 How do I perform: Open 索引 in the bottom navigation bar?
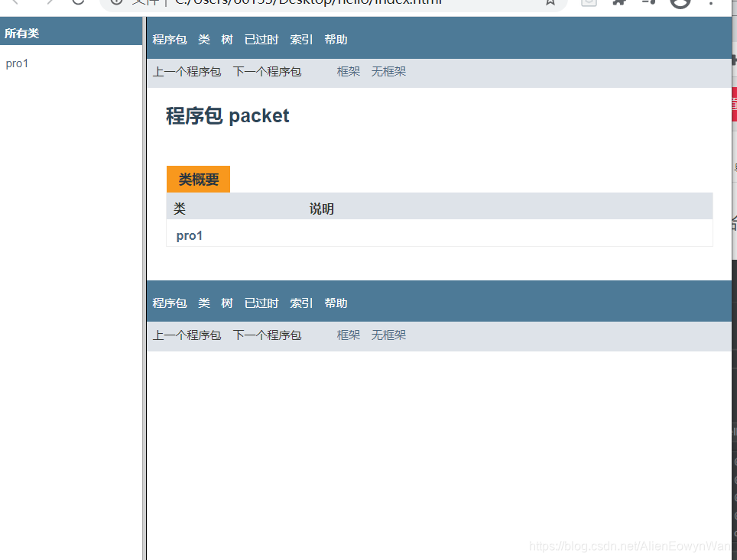click(301, 303)
